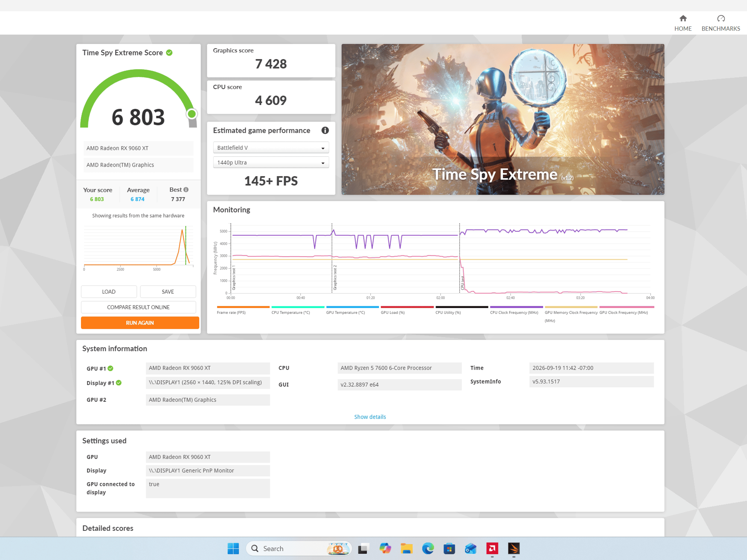
Task: Click the Generic PnP Monitor display setting
Action: pos(208,470)
